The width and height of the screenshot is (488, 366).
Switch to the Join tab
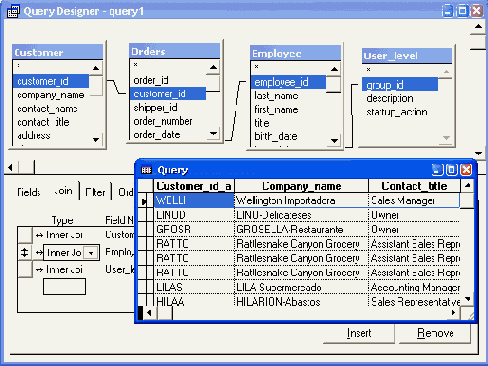tap(63, 191)
